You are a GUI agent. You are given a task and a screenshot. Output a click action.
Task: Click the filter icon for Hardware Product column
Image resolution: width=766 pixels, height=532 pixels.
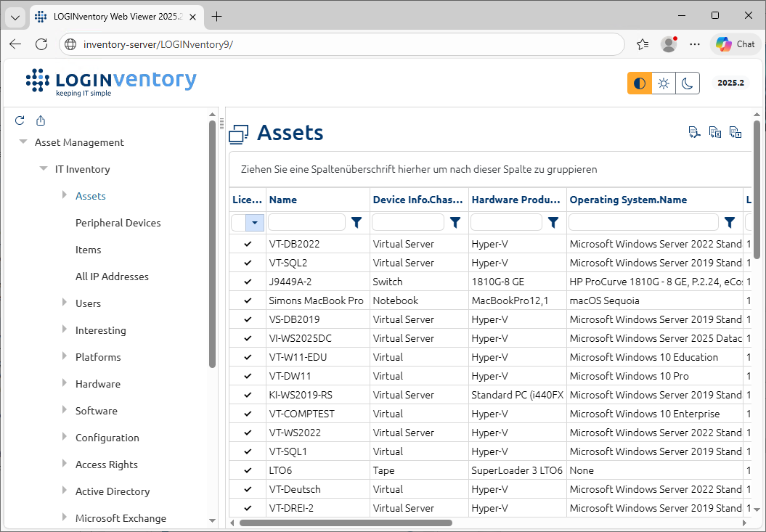click(x=553, y=222)
